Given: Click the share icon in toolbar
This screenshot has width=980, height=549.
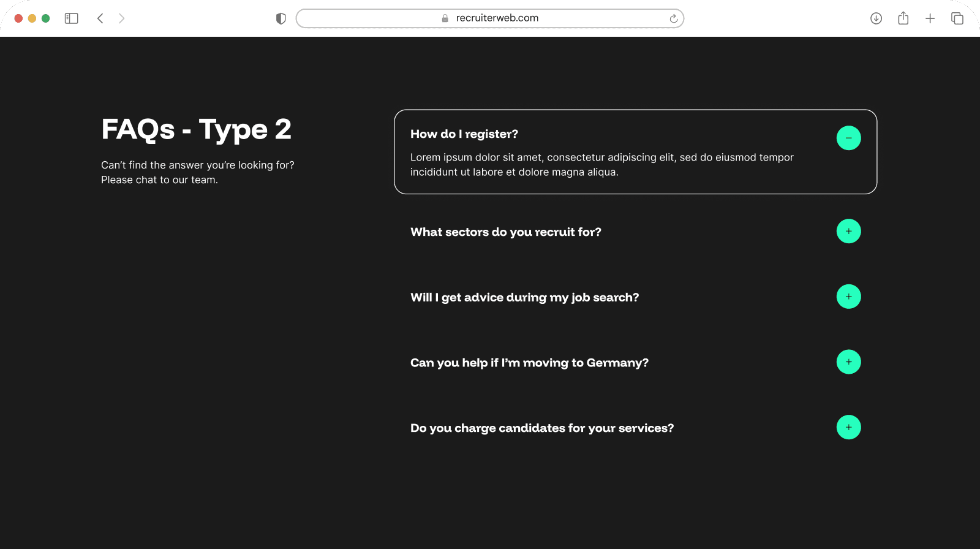Looking at the screenshot, I should [x=903, y=18].
